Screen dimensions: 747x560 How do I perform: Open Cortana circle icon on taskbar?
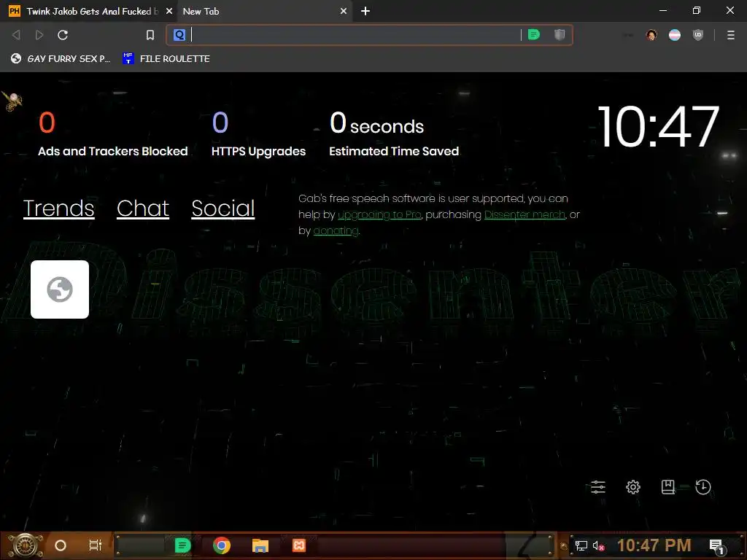pos(61,545)
